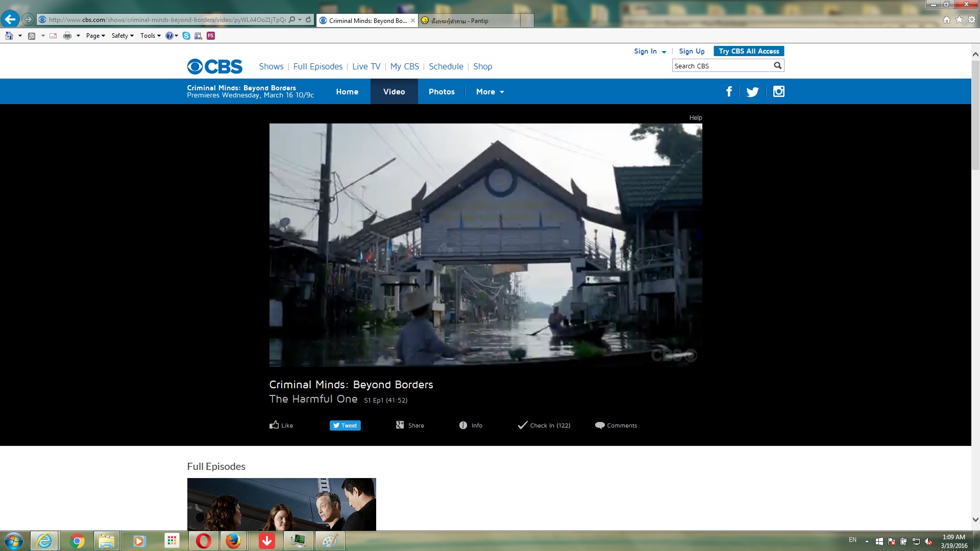Refresh the page with the reload icon
This screenshot has width=980, height=551.
(308, 19)
